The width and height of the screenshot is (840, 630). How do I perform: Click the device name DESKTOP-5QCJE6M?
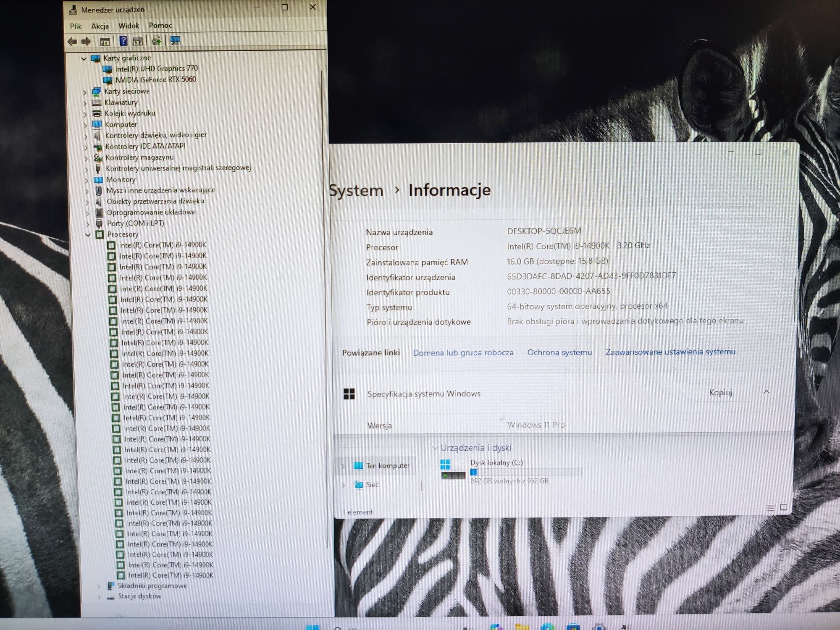coord(544,231)
